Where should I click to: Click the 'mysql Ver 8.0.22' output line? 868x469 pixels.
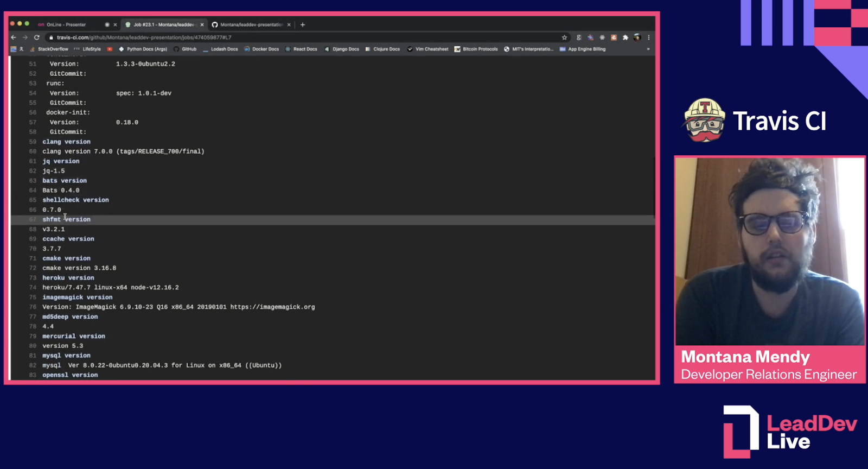162,365
